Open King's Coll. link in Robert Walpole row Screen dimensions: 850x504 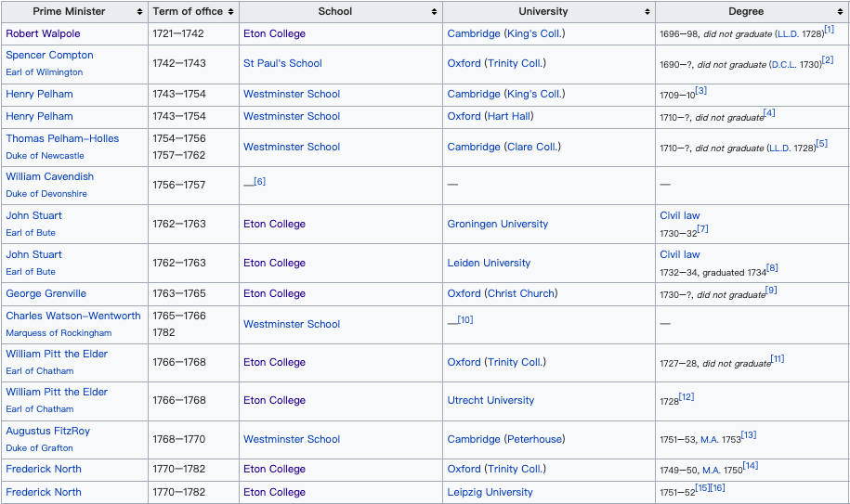click(x=534, y=33)
